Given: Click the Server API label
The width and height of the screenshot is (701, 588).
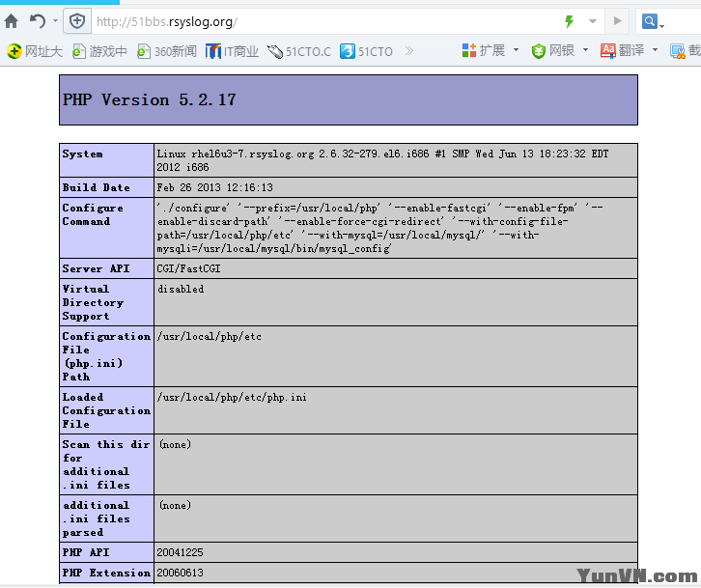Looking at the screenshot, I should (97, 268).
